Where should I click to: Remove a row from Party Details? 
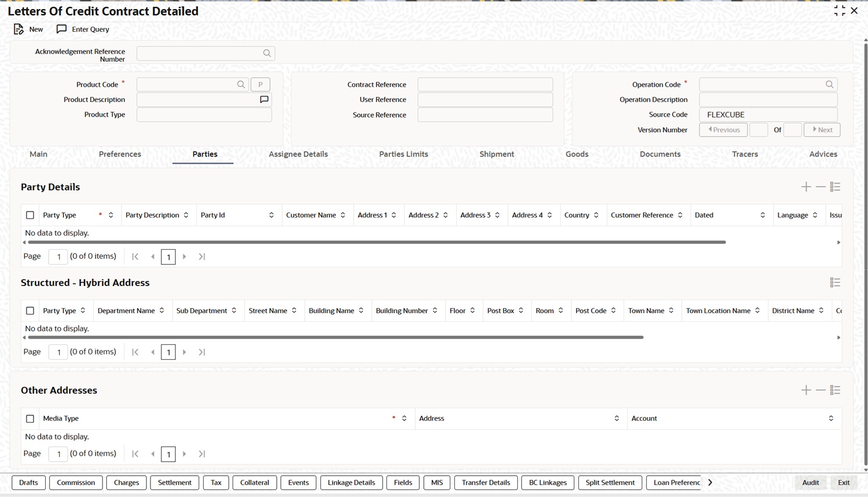(821, 187)
